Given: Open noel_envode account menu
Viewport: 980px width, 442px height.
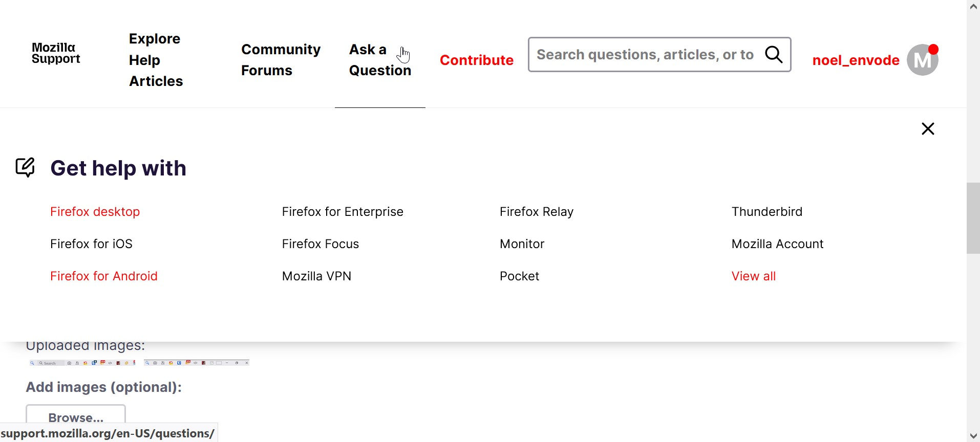Looking at the screenshot, I should (x=856, y=60).
